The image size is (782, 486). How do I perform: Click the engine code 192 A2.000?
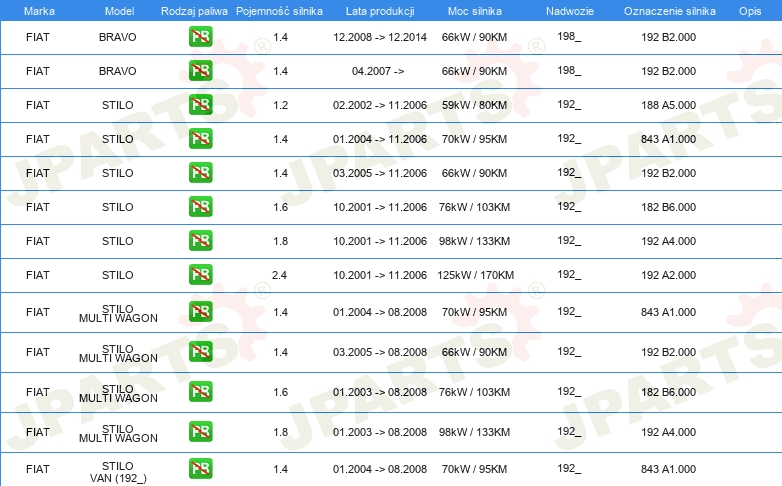668,274
